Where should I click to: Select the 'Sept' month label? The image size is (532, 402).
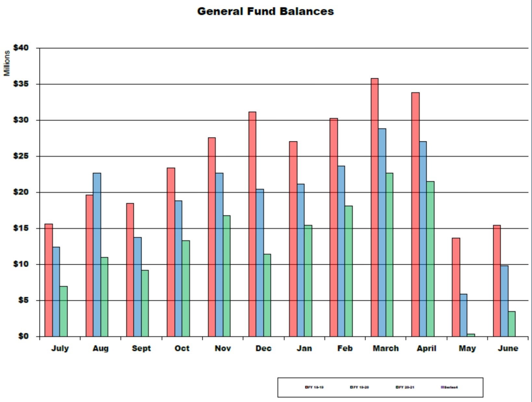pos(141,349)
